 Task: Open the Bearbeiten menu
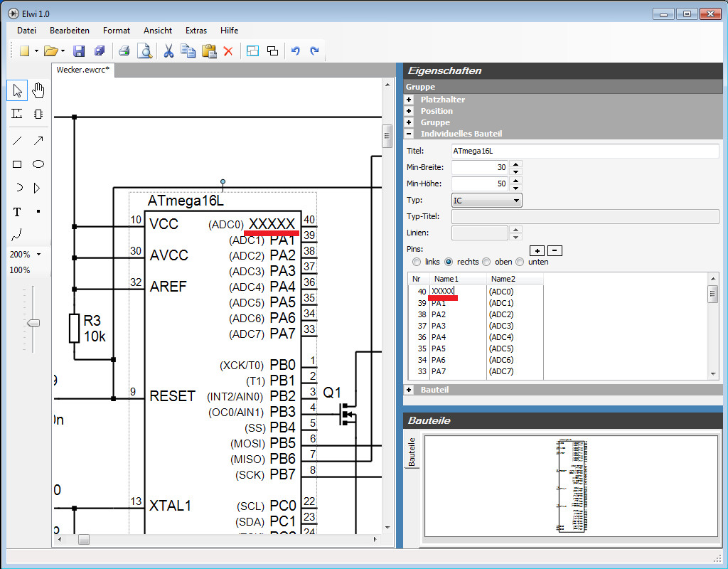70,31
